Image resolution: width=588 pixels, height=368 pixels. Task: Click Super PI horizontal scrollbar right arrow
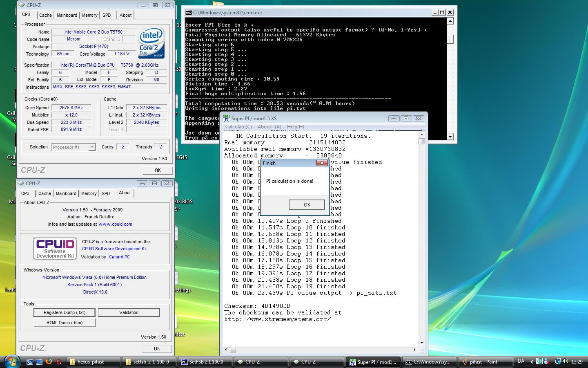tap(415, 350)
